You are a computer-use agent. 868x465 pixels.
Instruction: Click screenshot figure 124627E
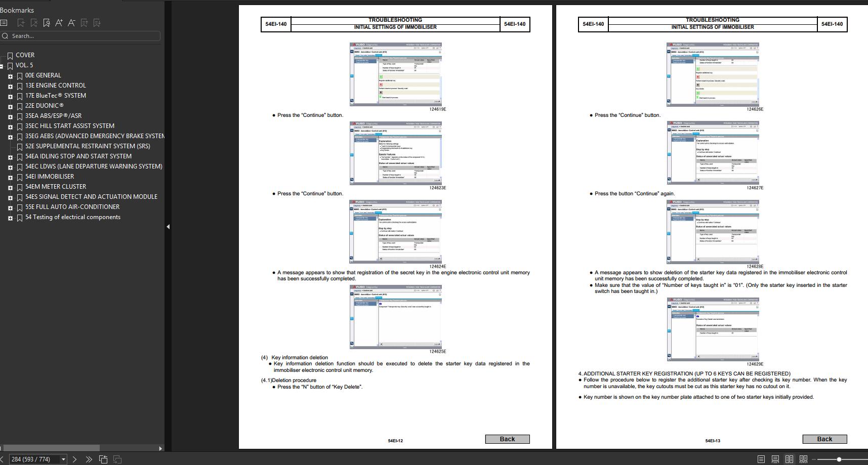point(713,153)
